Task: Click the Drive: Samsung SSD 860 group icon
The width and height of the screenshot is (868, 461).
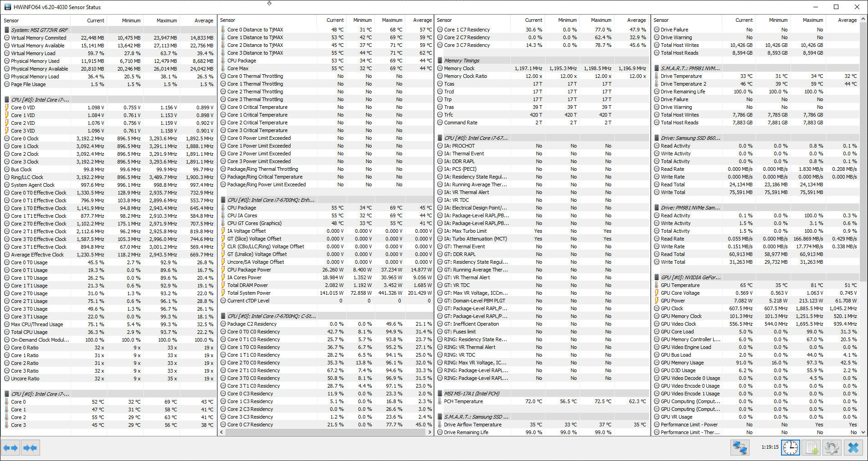Action: coord(657,138)
